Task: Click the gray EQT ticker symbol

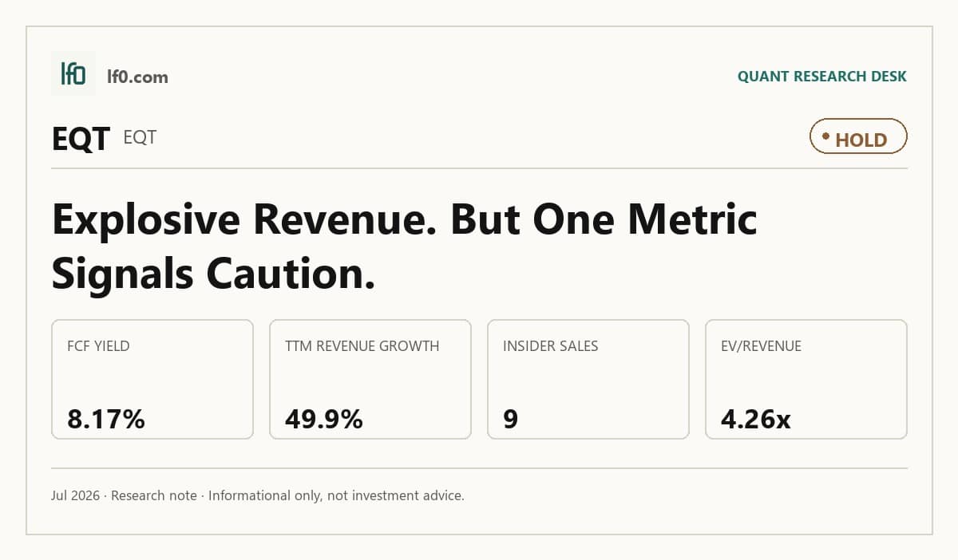Action: pos(140,137)
